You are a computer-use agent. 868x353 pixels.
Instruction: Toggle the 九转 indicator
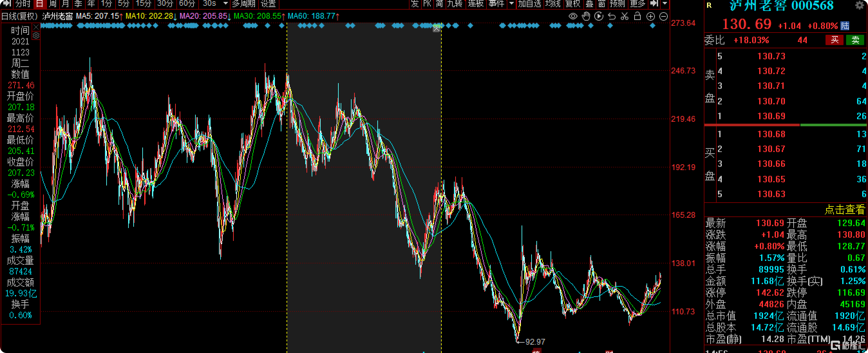click(455, 4)
